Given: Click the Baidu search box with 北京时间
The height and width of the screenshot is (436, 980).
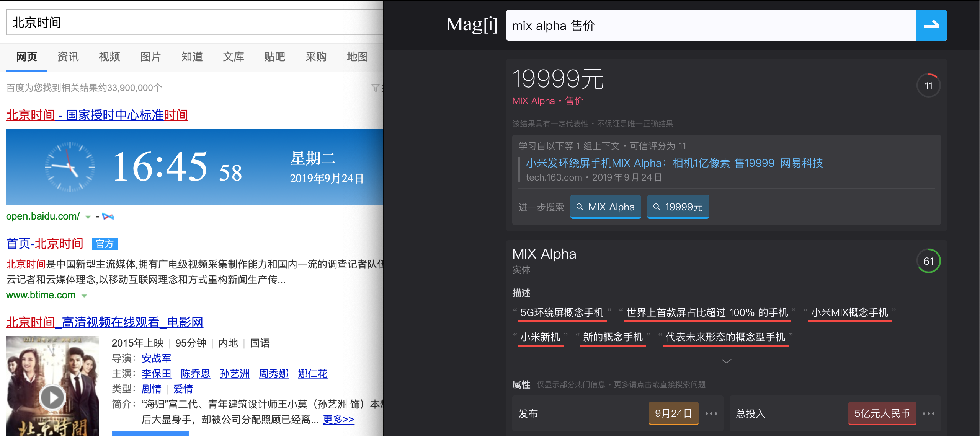Looking at the screenshot, I should click(x=194, y=23).
